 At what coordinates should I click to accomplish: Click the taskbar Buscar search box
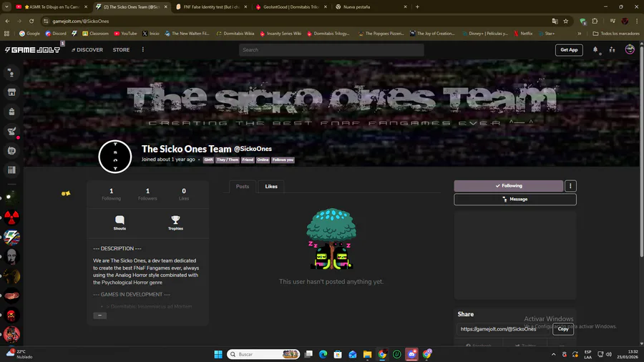pos(263,354)
